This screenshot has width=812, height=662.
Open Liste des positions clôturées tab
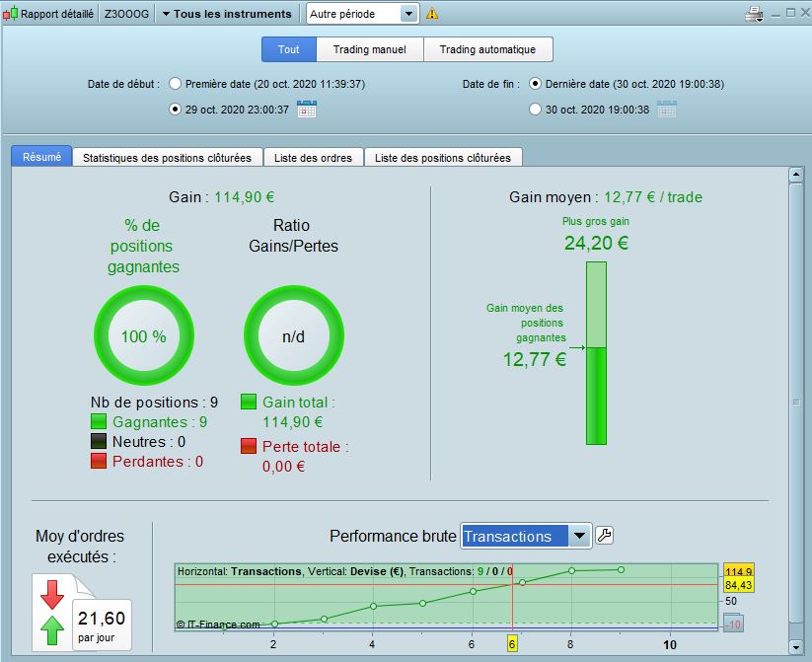click(x=443, y=158)
